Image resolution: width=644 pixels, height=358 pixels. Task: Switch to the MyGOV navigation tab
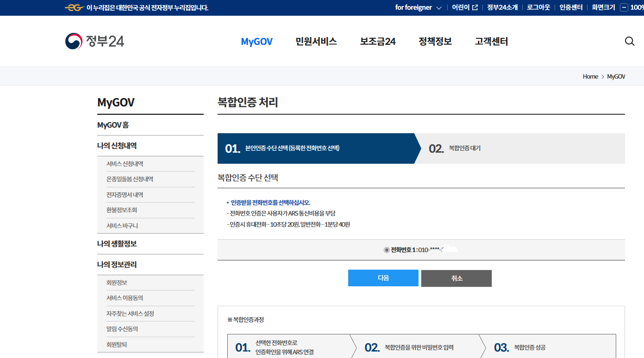[x=256, y=41]
